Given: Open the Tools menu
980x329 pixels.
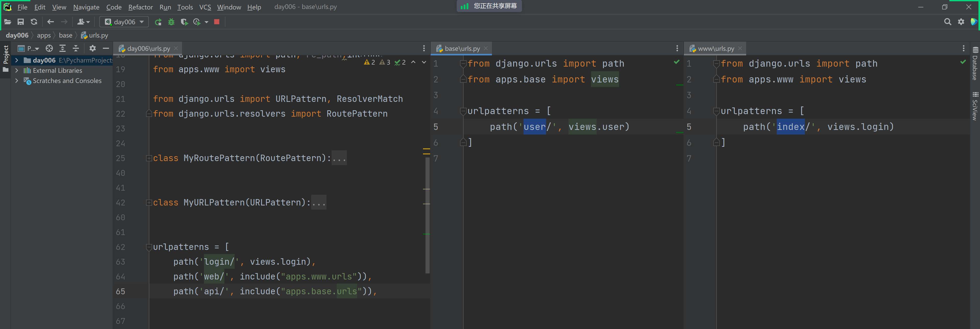Looking at the screenshot, I should (x=185, y=7).
